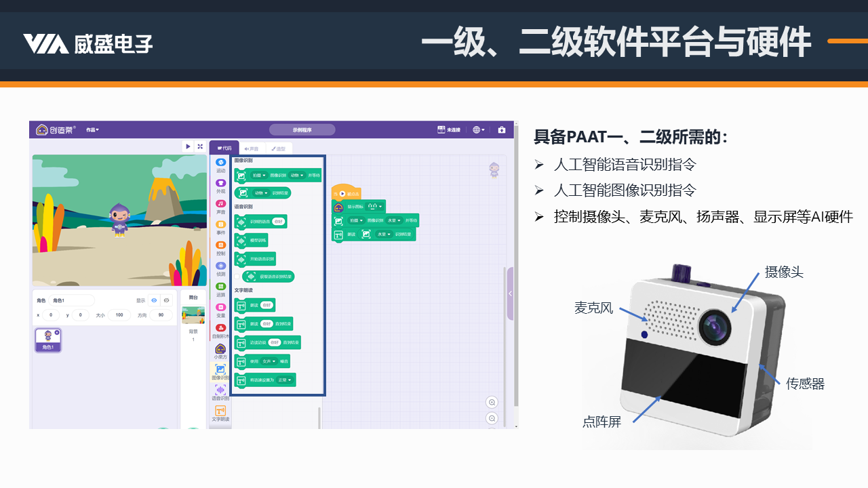Switch to the 声音 tab
The width and height of the screenshot is (868, 488).
[252, 148]
